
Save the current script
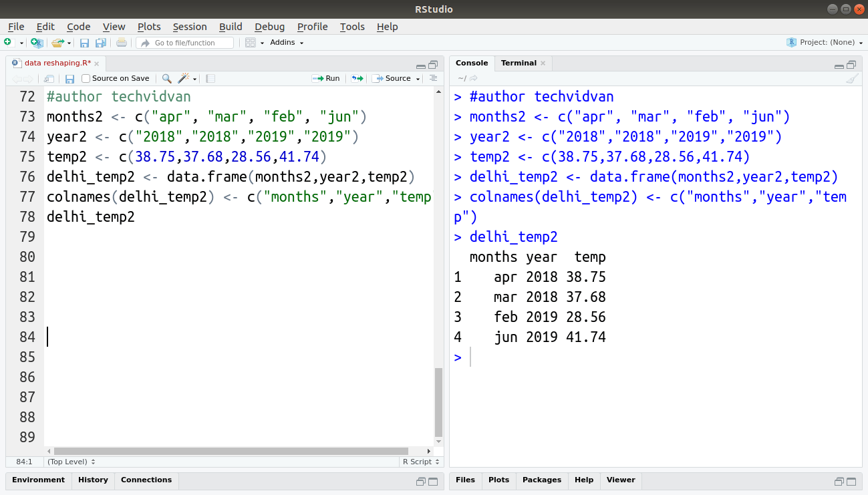pos(84,42)
